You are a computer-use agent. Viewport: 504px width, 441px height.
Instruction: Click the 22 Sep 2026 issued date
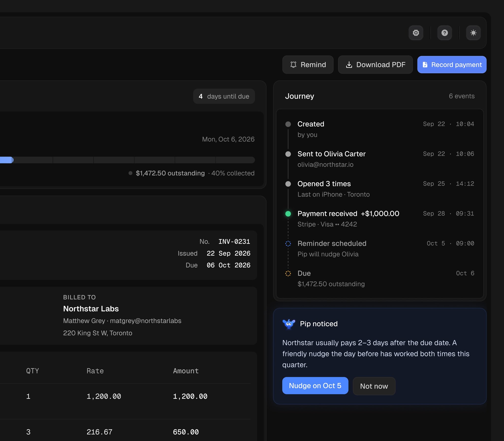[228, 253]
